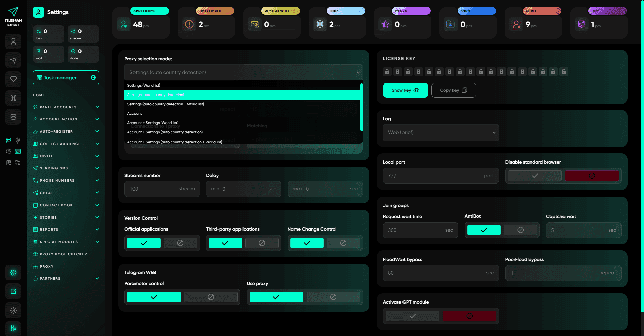This screenshot has height=336, width=644.
Task: Click the Frozen accounts snowflake icon
Action: pyautogui.click(x=320, y=24)
